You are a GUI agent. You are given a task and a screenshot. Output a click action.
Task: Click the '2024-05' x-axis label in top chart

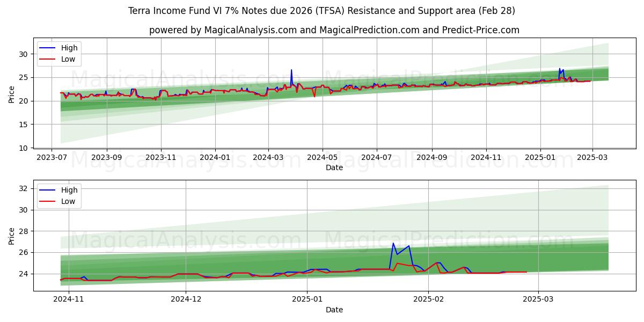pos(322,158)
